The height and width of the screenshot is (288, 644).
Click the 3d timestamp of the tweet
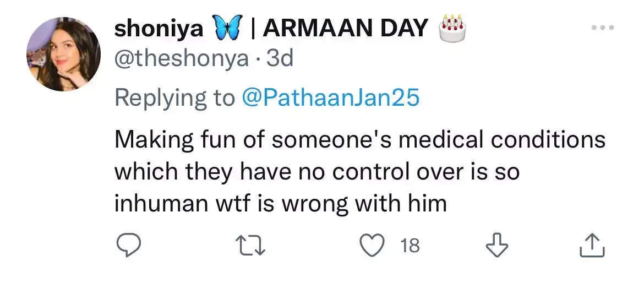280,59
